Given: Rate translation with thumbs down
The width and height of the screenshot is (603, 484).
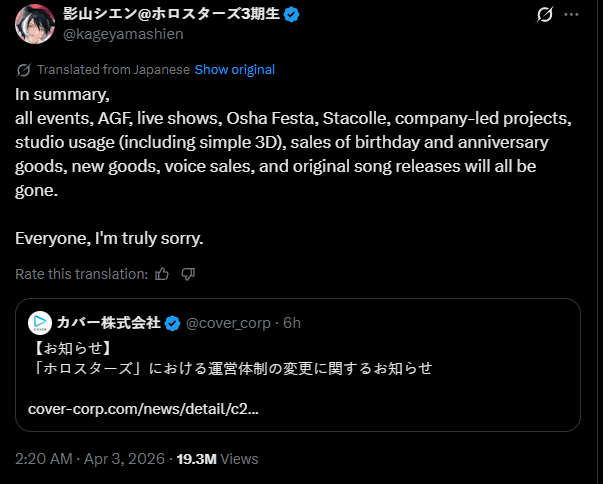Looking at the screenshot, I should click(x=188, y=273).
